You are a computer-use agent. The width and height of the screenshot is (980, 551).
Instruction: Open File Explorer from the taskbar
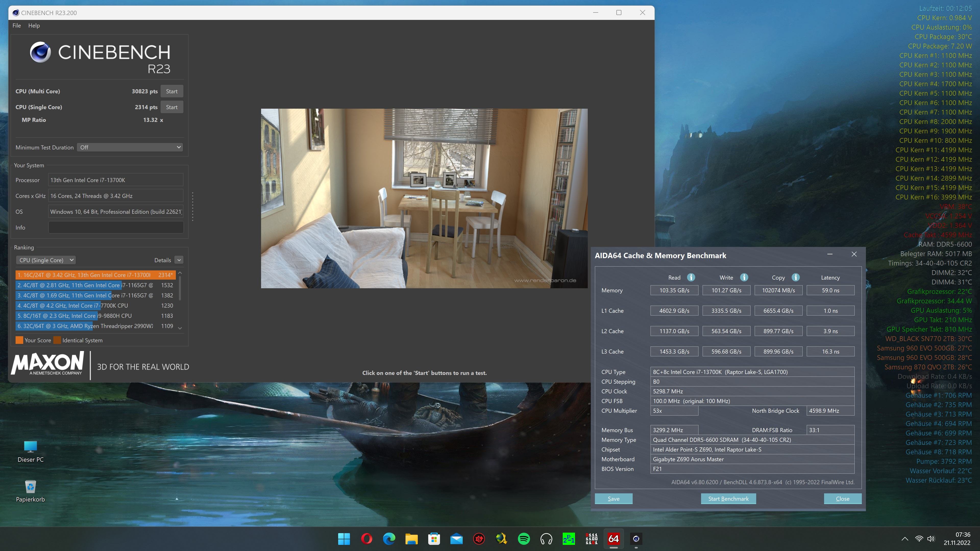(411, 539)
